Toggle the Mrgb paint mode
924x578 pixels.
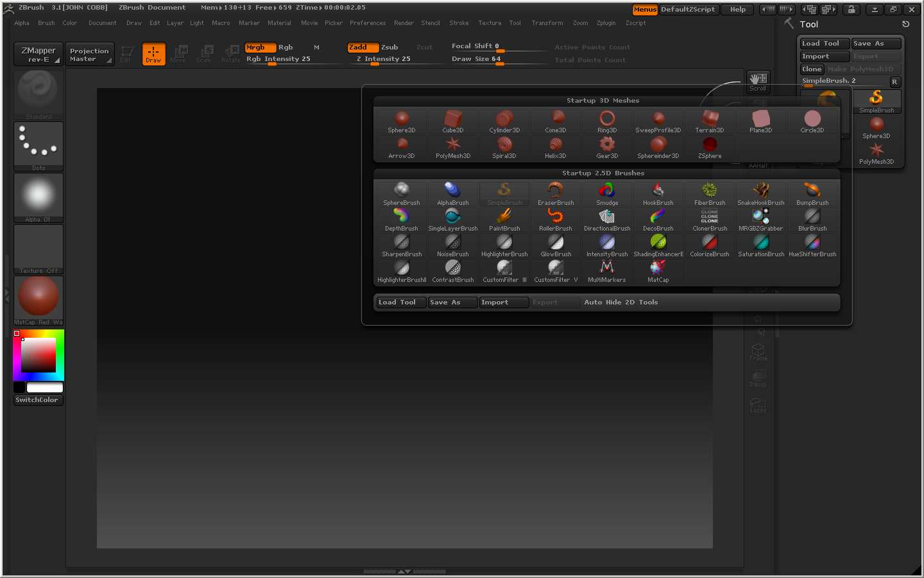[x=260, y=48]
